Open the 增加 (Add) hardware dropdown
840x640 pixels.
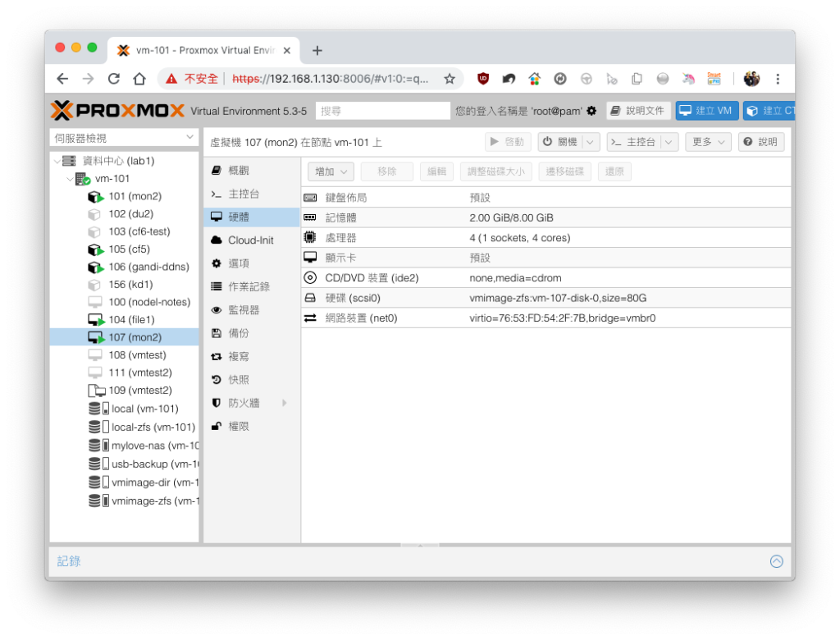click(x=331, y=171)
